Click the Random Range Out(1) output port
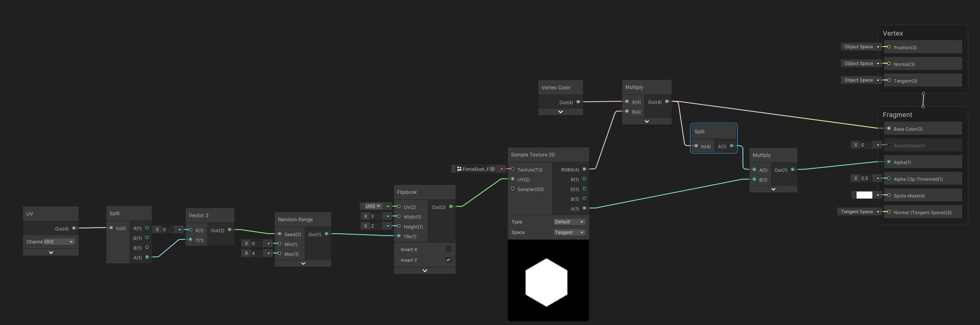Image resolution: width=980 pixels, height=325 pixels. click(326, 234)
